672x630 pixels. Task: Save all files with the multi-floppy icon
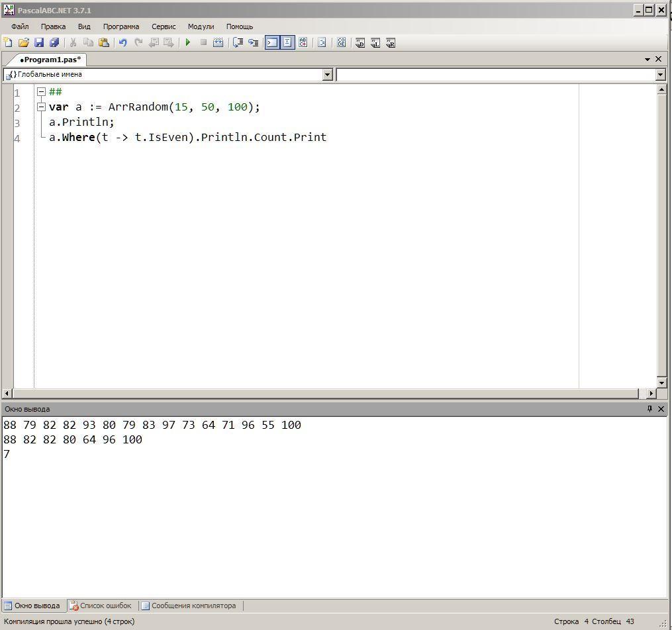pos(54,42)
